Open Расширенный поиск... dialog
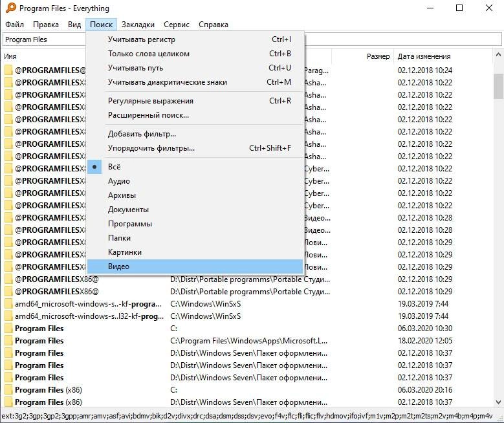Image resolution: width=504 pixels, height=423 pixels. click(x=195, y=115)
